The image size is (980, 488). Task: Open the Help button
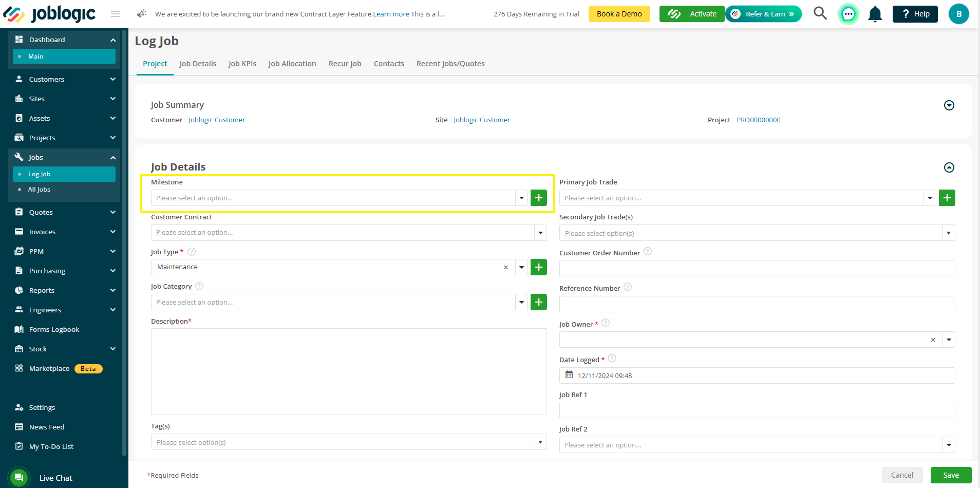coord(915,14)
